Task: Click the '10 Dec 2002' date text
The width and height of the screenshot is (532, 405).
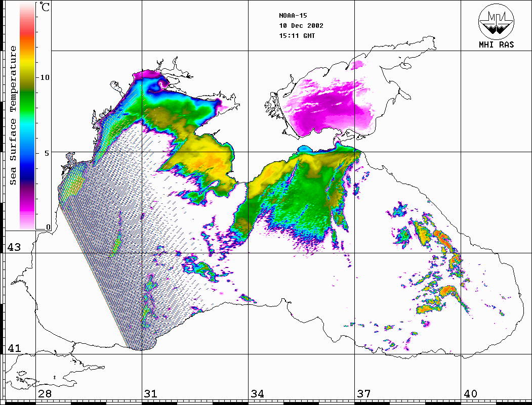Action: (x=301, y=26)
